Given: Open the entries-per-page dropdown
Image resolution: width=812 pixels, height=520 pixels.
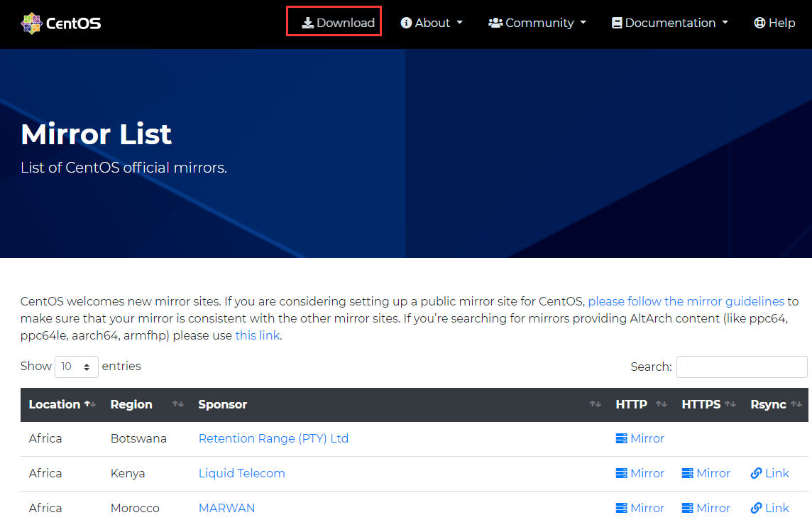Looking at the screenshot, I should coord(77,367).
